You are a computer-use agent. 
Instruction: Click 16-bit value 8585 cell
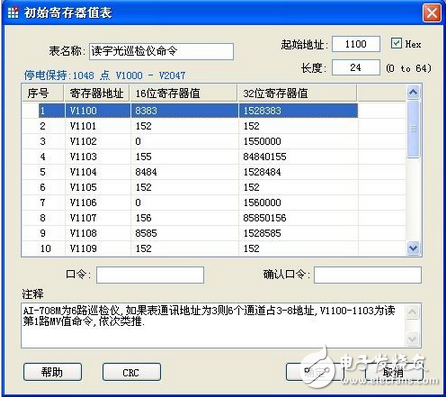[x=184, y=233]
